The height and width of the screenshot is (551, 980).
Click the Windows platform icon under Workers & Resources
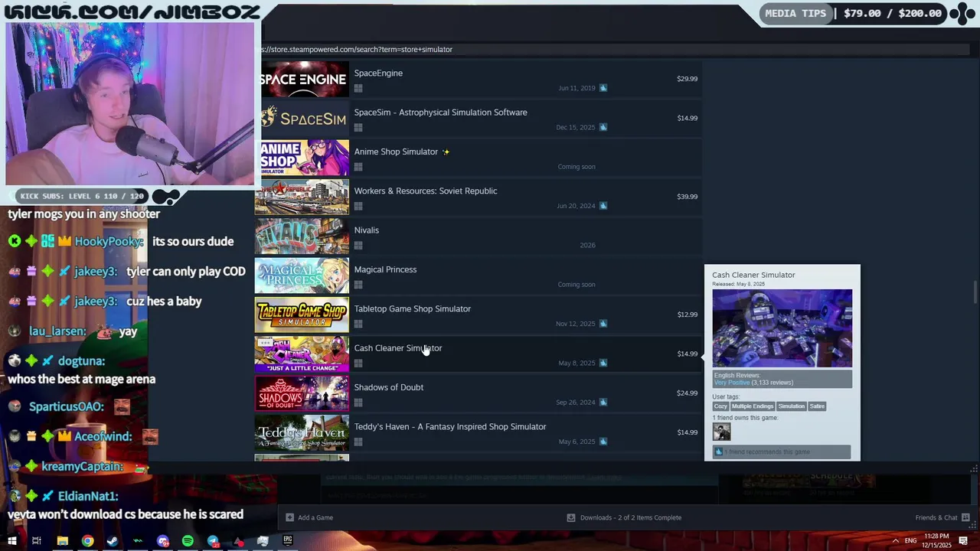click(358, 207)
